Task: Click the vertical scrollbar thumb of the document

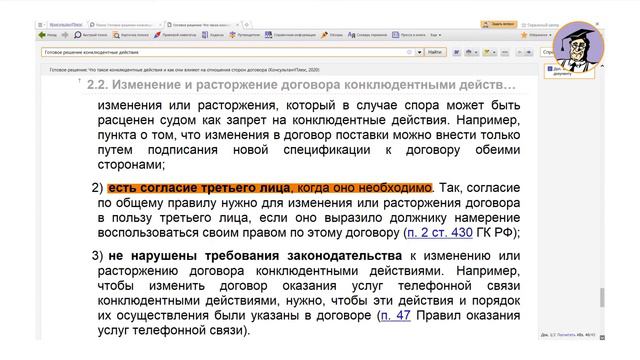Action: (x=602, y=297)
